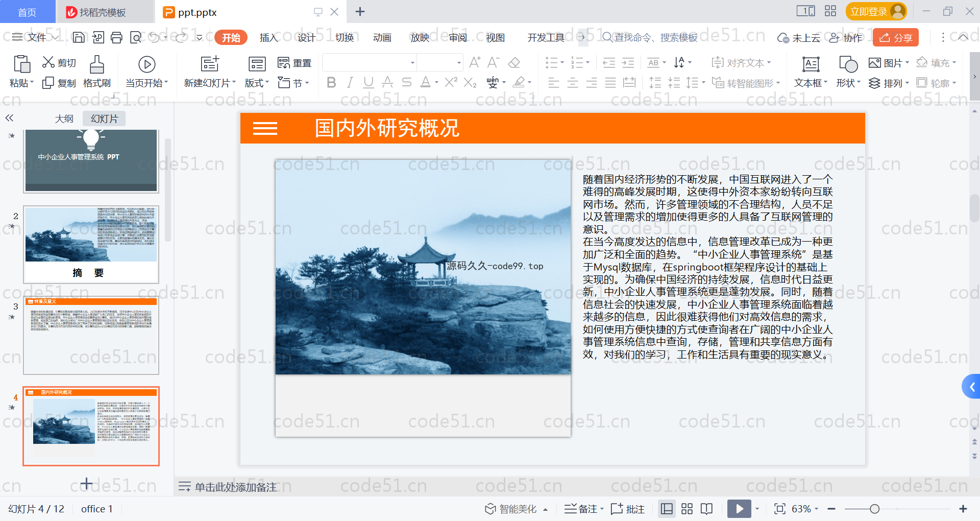Click the fit-to-window icon near zoom
This screenshot has height=521, width=980.
point(779,509)
